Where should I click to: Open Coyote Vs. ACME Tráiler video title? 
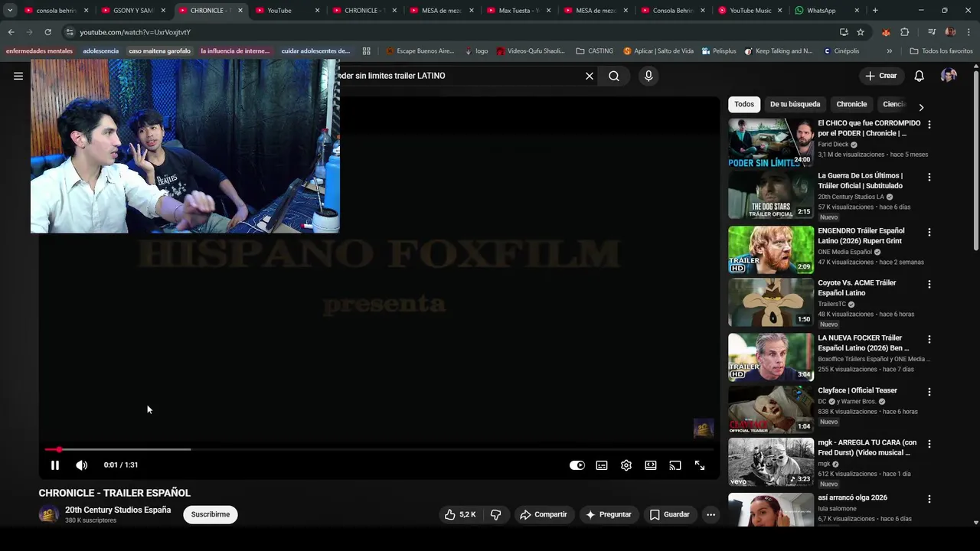857,288
